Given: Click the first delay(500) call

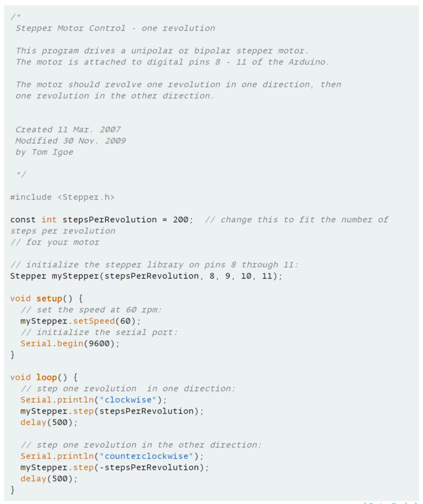Looking at the screenshot, I should point(49,423).
